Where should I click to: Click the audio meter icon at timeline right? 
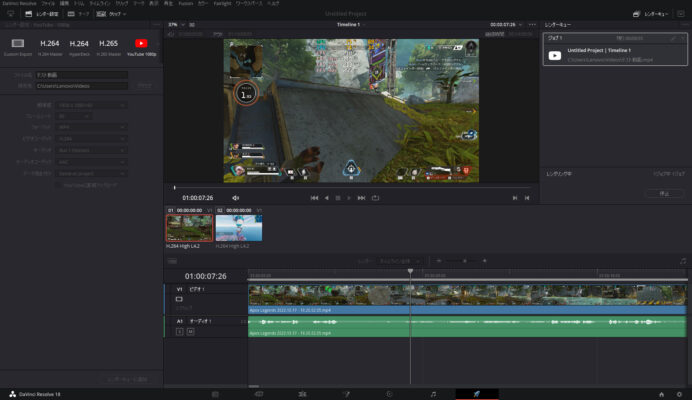pos(683,261)
